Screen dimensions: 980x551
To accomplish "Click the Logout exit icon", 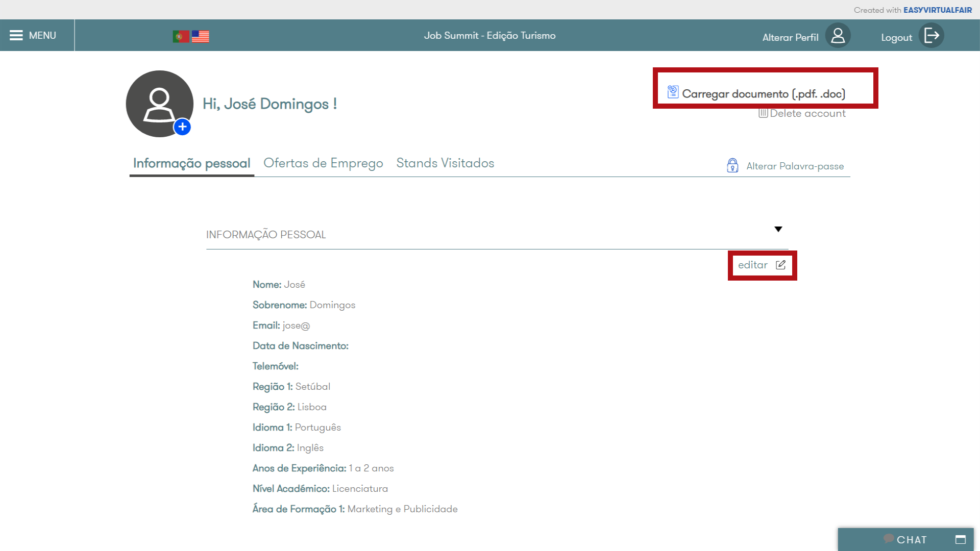I will [932, 36].
